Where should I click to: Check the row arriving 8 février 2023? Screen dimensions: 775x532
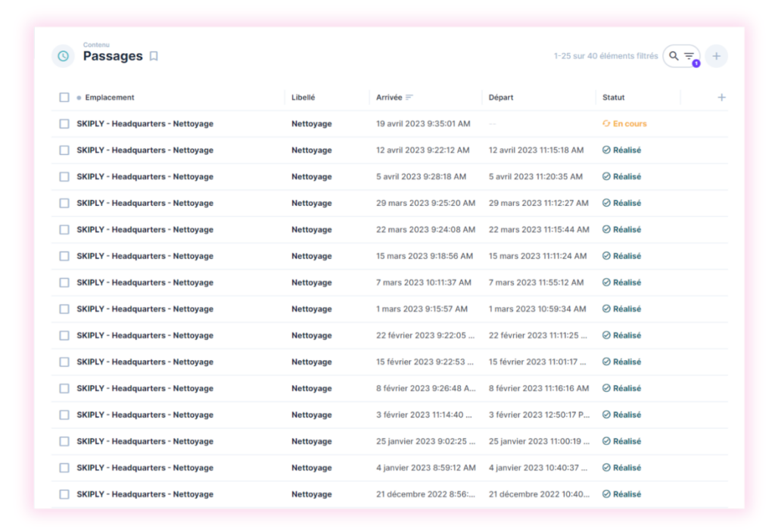point(64,388)
